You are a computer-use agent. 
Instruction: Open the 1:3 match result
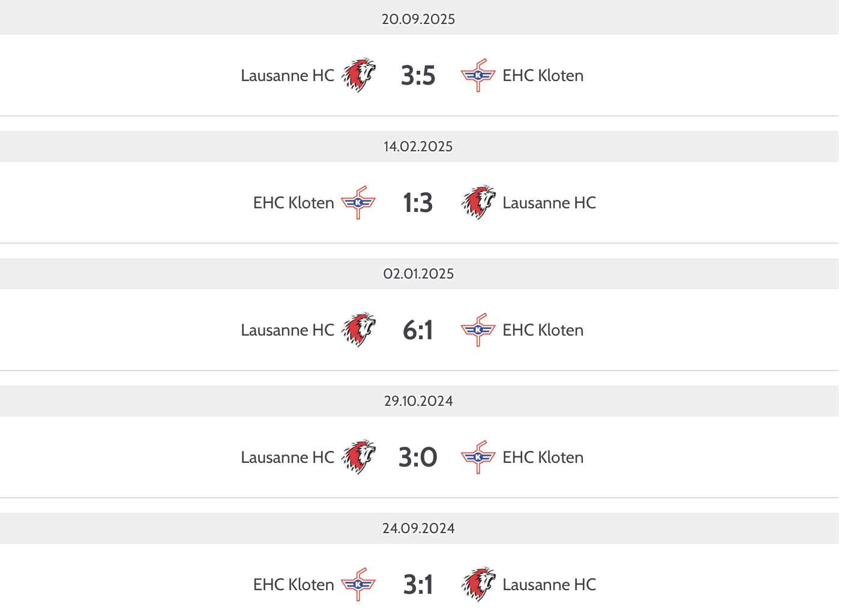418,203
